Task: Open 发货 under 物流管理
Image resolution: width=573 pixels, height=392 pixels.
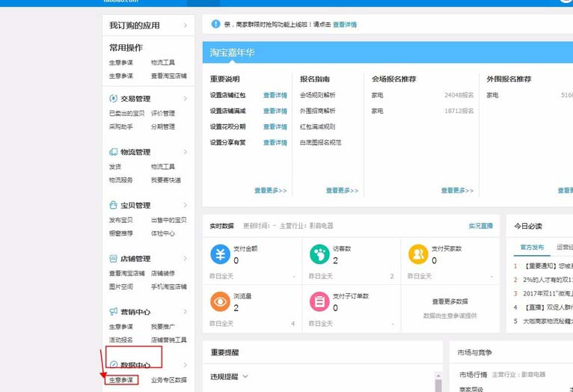Action: [x=115, y=167]
